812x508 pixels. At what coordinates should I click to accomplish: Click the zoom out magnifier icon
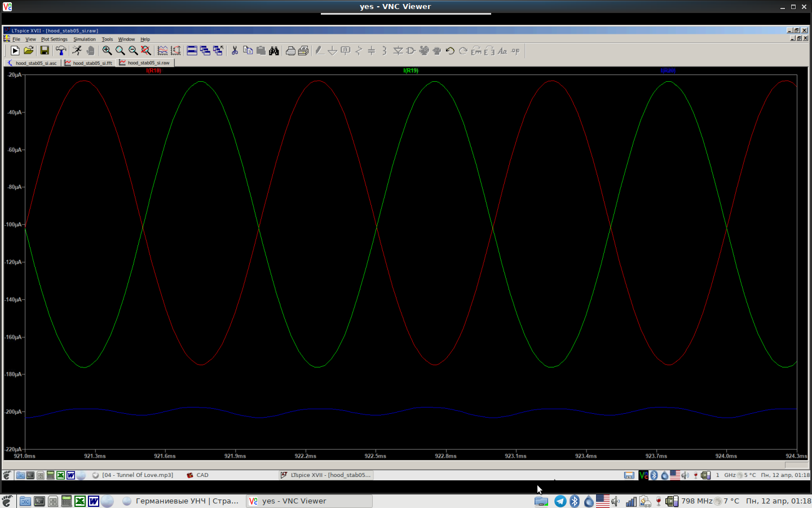[x=133, y=51]
